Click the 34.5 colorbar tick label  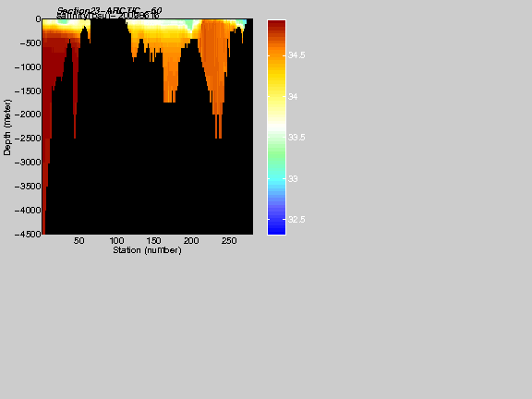click(x=296, y=55)
